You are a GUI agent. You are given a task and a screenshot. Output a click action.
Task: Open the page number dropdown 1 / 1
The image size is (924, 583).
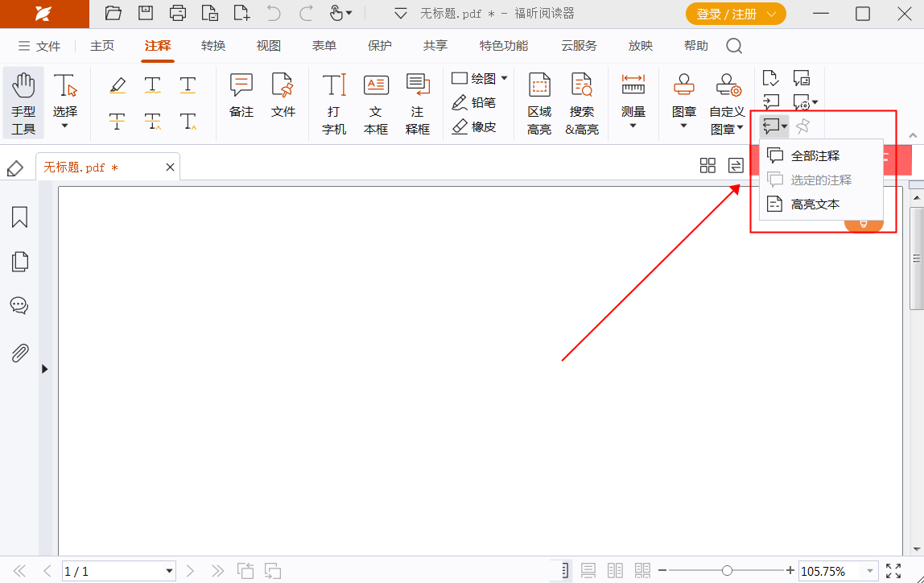pos(169,571)
